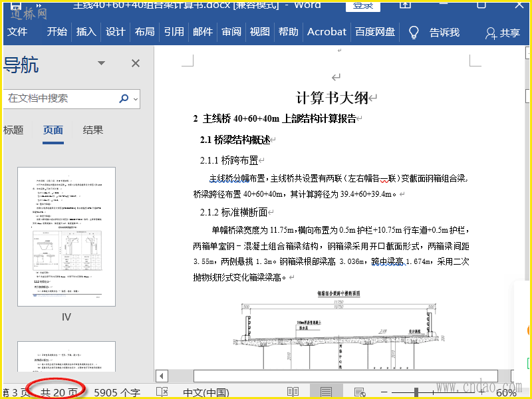The height and width of the screenshot is (399, 532).
Task: Click the heading 计算书大纲
Action: pyautogui.click(x=332, y=98)
